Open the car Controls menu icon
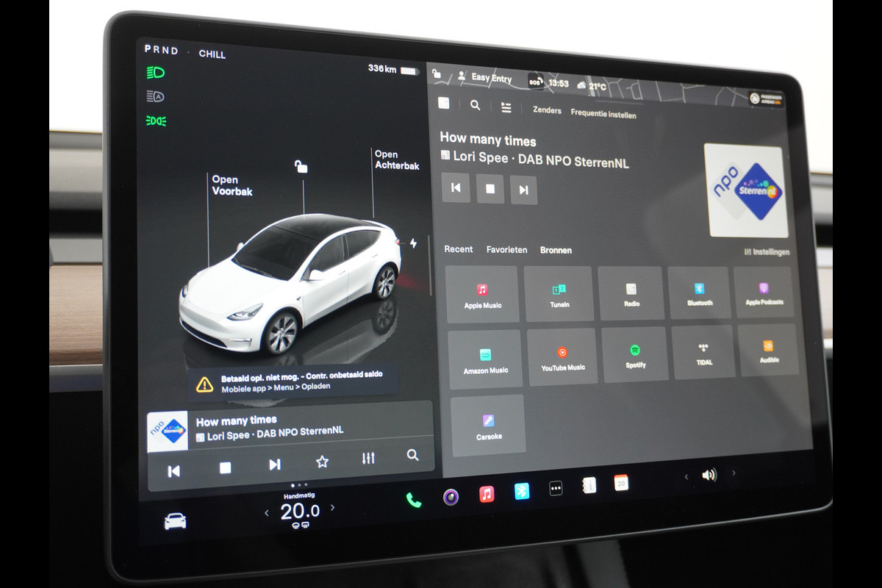Image resolution: width=882 pixels, height=588 pixels. (175, 521)
